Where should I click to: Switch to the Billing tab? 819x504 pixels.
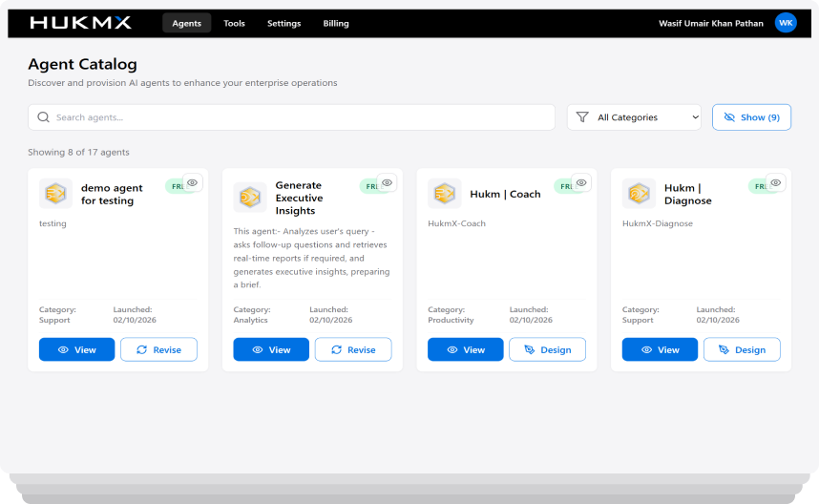click(x=336, y=23)
